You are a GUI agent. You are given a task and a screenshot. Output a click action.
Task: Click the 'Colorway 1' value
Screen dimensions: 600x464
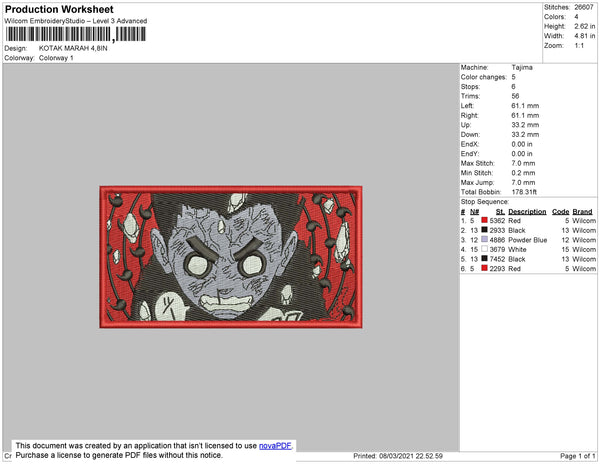(x=56, y=58)
